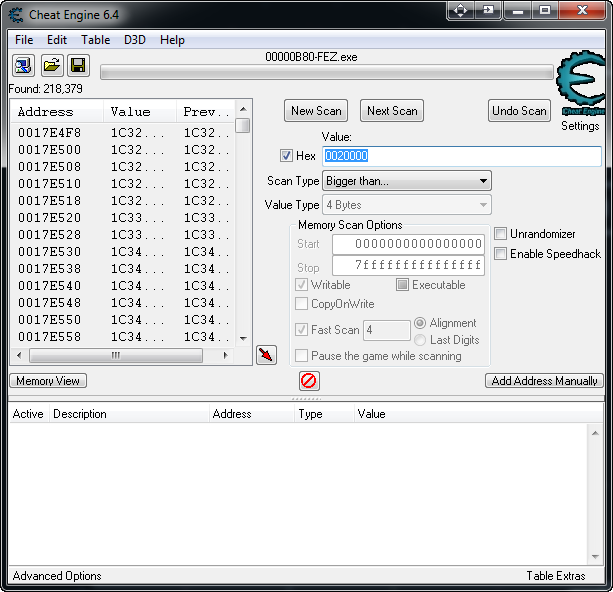Click the results list scroll right arrow
Image resolution: width=613 pixels, height=592 pixels.
(225, 355)
